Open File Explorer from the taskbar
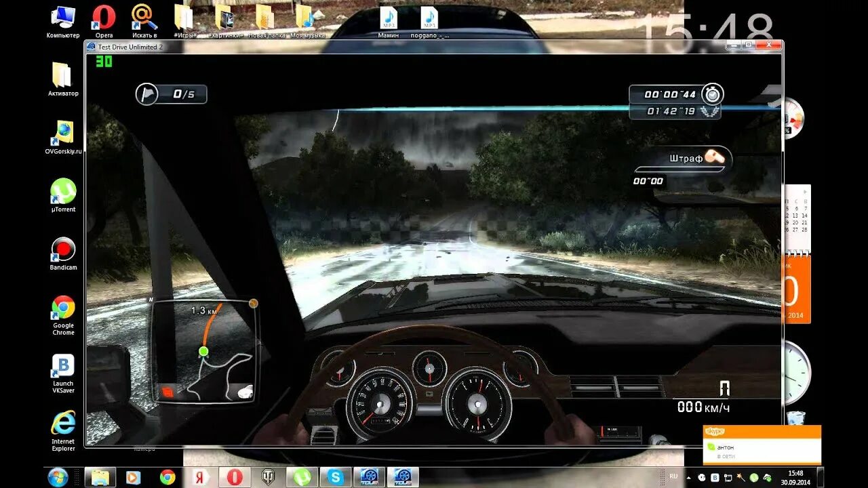 (100, 477)
